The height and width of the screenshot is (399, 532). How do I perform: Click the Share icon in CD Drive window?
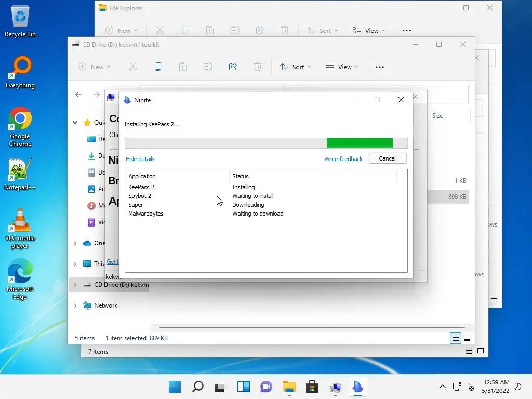pos(233,67)
